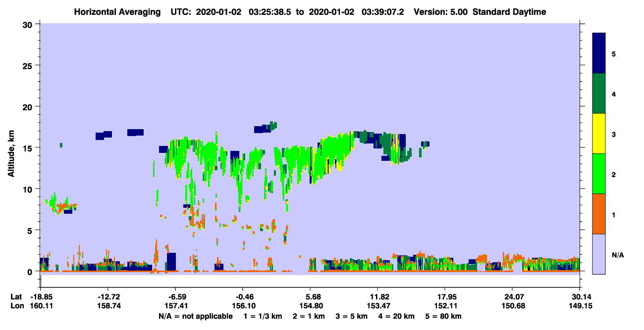Click longitude value 150.68
The height and width of the screenshot is (330, 644).
(x=513, y=306)
